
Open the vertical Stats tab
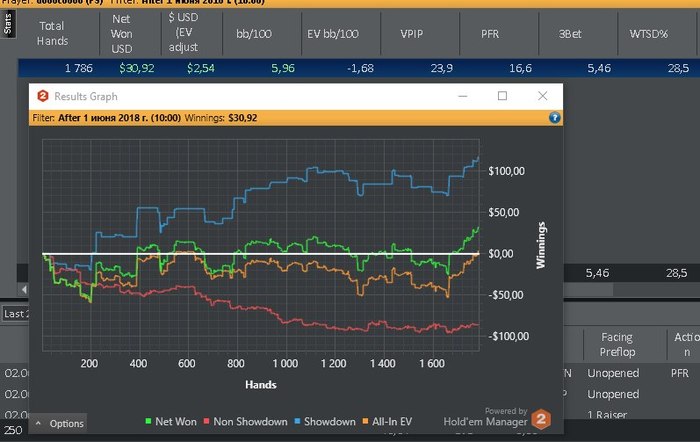(8, 24)
